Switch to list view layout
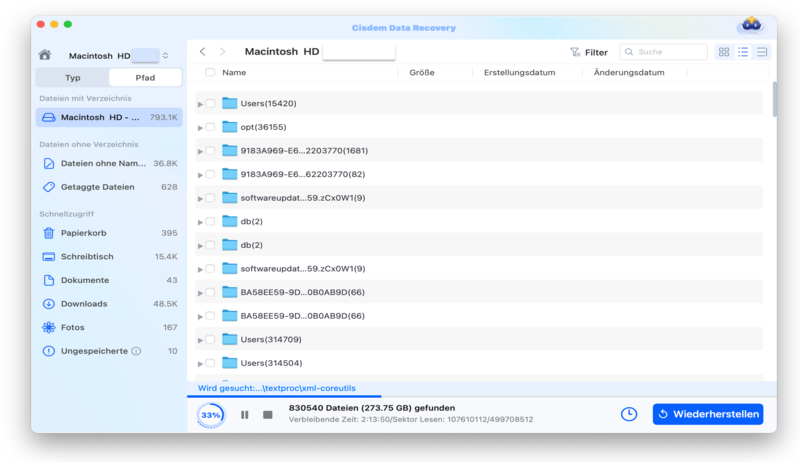This screenshot has height=462, width=800. coord(743,52)
